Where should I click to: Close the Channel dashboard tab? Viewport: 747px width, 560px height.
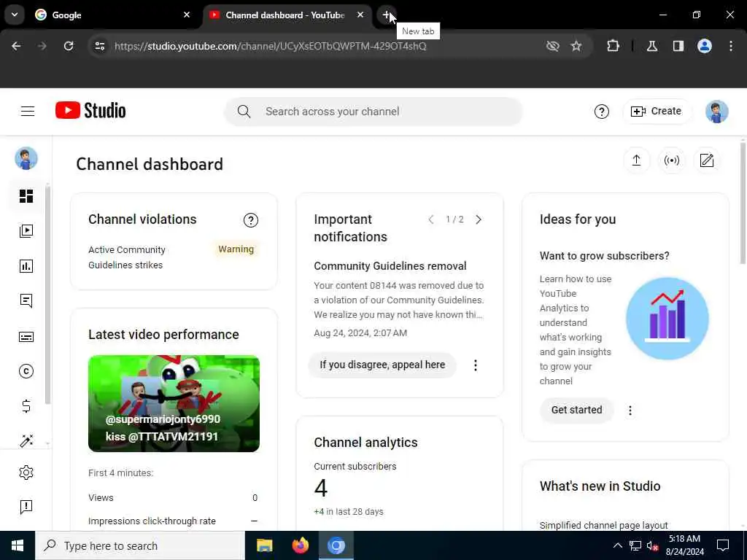pyautogui.click(x=360, y=15)
